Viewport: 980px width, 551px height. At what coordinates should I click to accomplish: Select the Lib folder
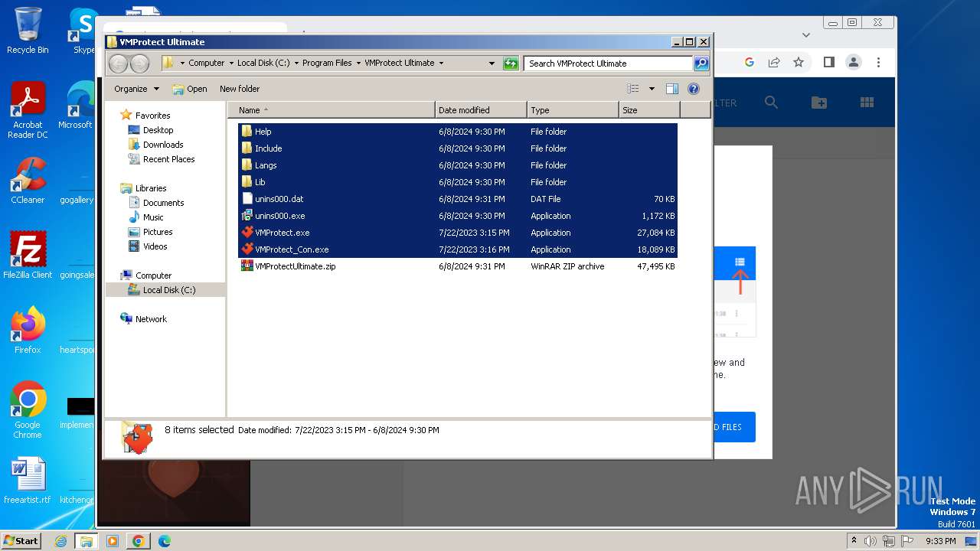click(458, 182)
